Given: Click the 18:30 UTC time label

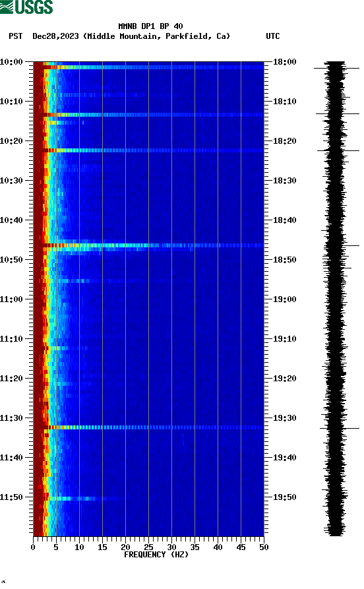Looking at the screenshot, I should click(284, 180).
